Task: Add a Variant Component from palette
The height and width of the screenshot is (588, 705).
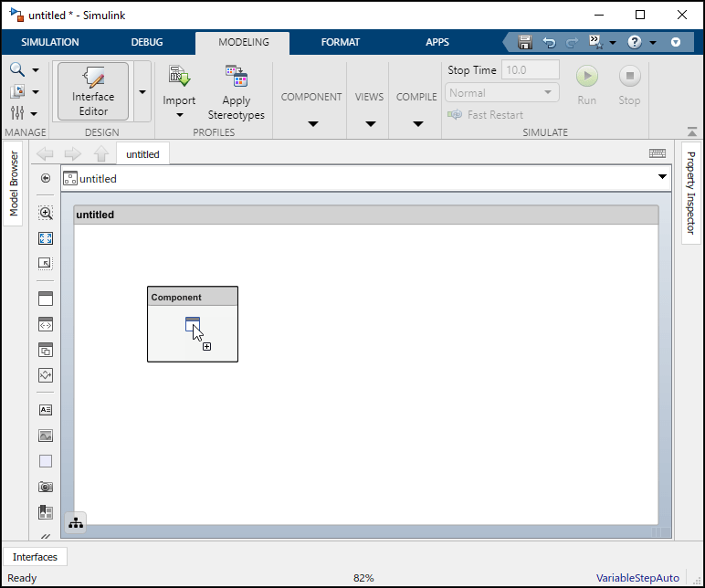Action: tap(46, 350)
